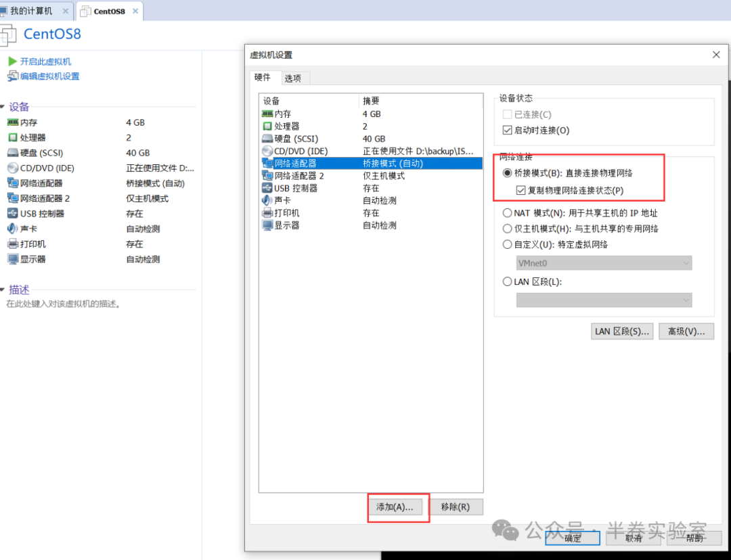The width and height of the screenshot is (731, 560).
Task: Activate the CentOS8 tab
Action: [109, 11]
